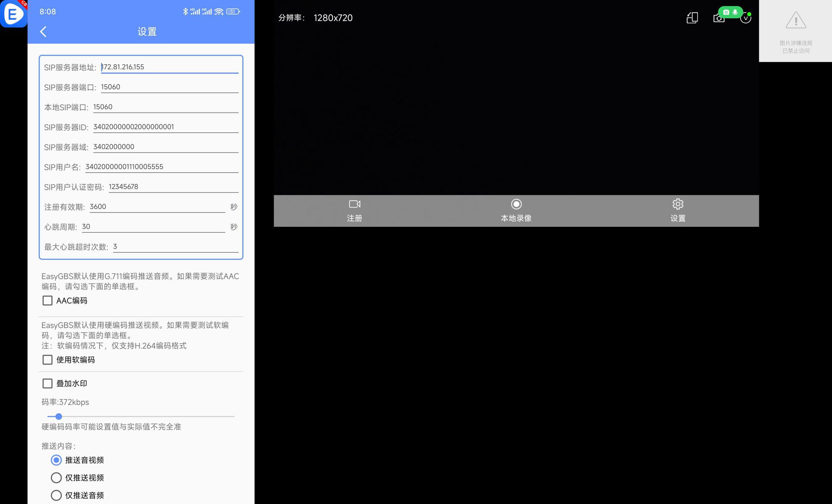Tap the green camera-microphone status pill
This screenshot has width=832, height=504.
(730, 12)
